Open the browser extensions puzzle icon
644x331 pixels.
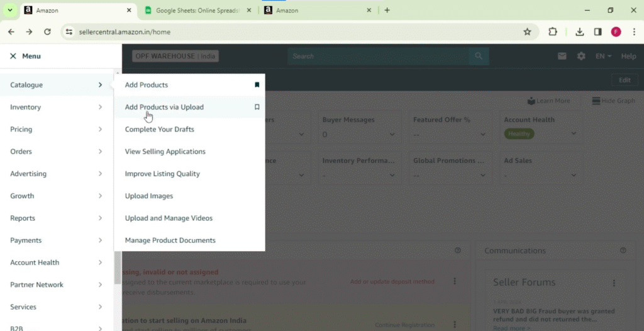[x=553, y=31]
